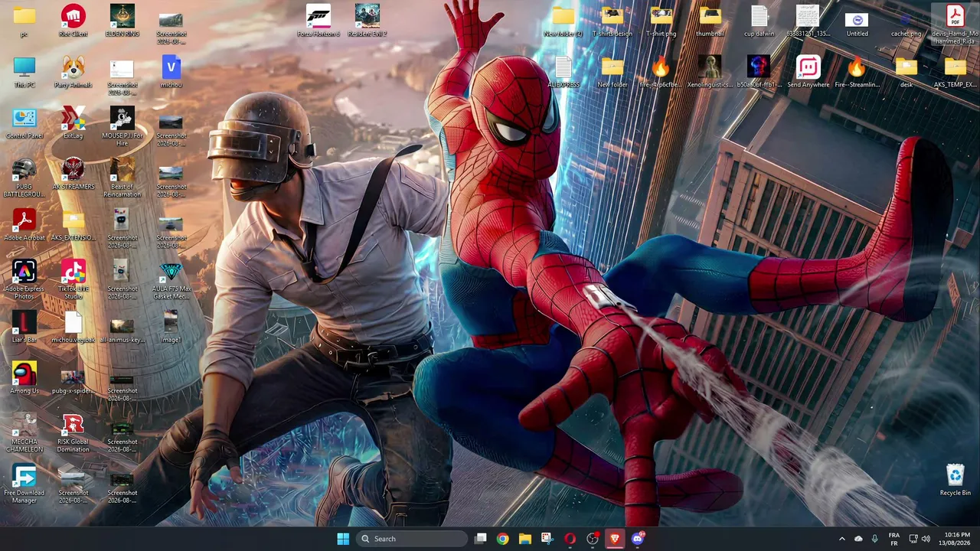
Task: Select the Resident Evil desktop shortcut
Action: click(367, 21)
